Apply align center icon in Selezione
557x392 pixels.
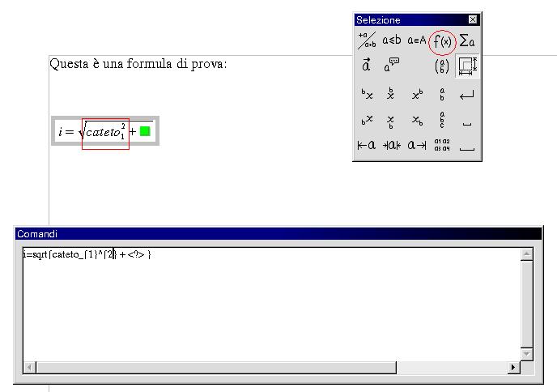tap(392, 146)
